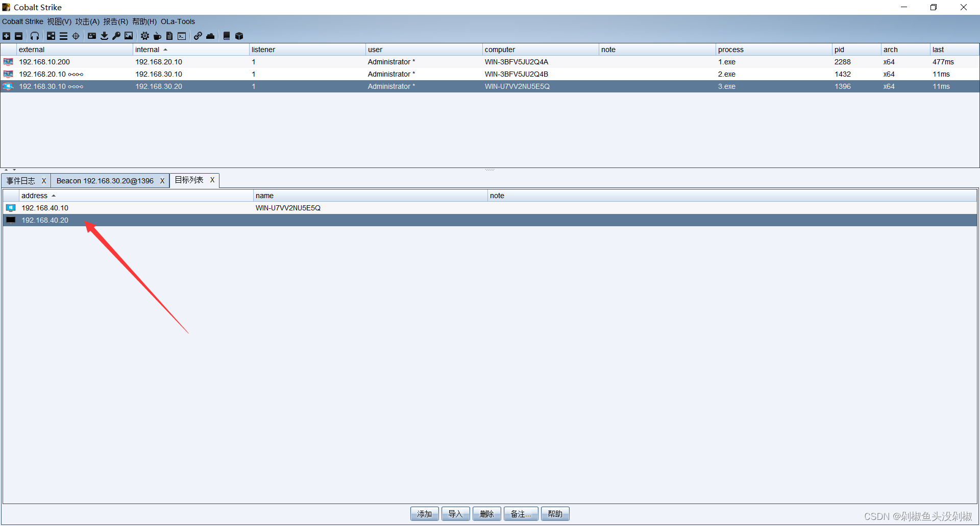The height and width of the screenshot is (526, 980).
Task: Click the gear icon to generate executable
Action: (145, 36)
